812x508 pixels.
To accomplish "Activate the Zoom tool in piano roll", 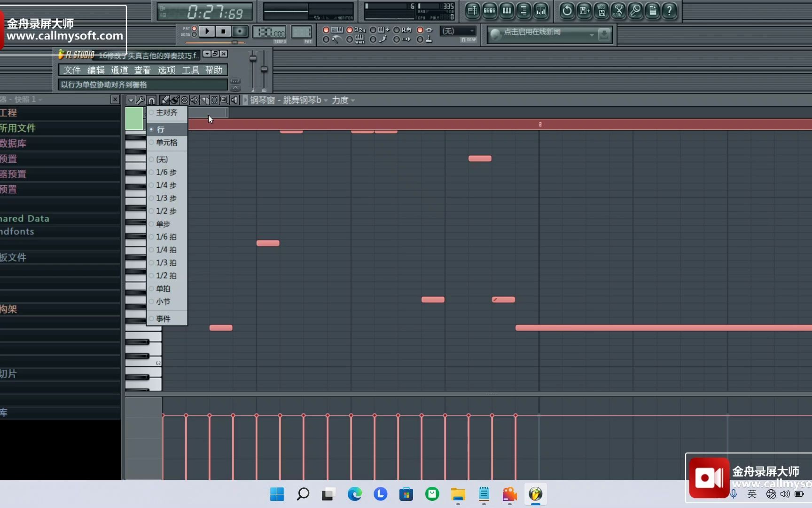I will click(225, 100).
